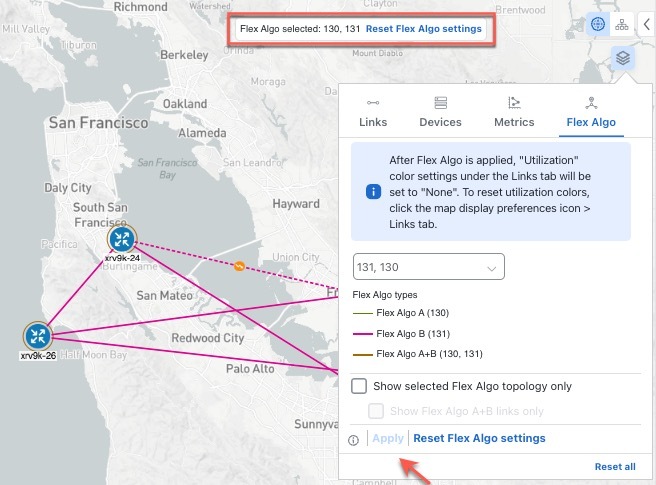Open the map layers display preferences
This screenshot has height=485, width=656.
tap(622, 60)
